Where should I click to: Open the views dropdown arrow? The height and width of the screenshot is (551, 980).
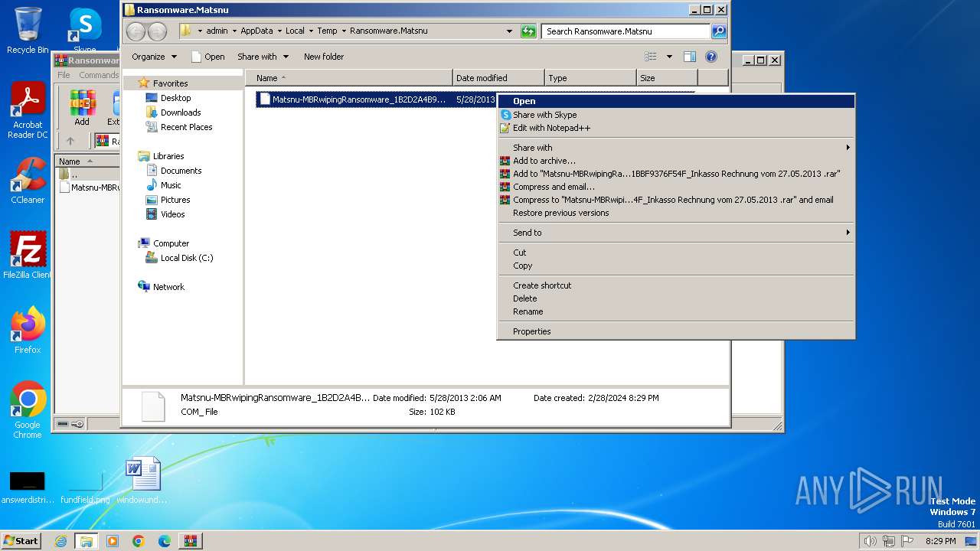pos(669,57)
